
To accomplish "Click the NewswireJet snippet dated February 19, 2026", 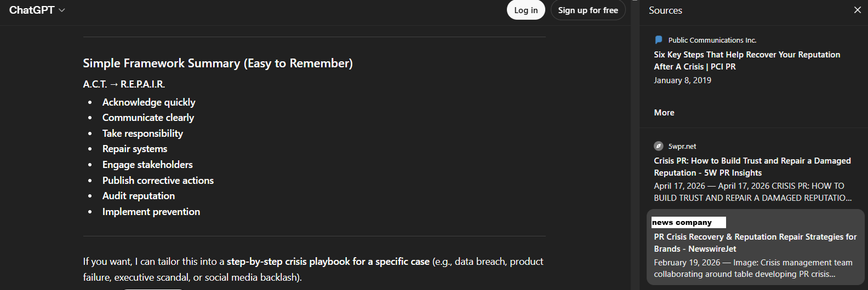I will [x=752, y=268].
